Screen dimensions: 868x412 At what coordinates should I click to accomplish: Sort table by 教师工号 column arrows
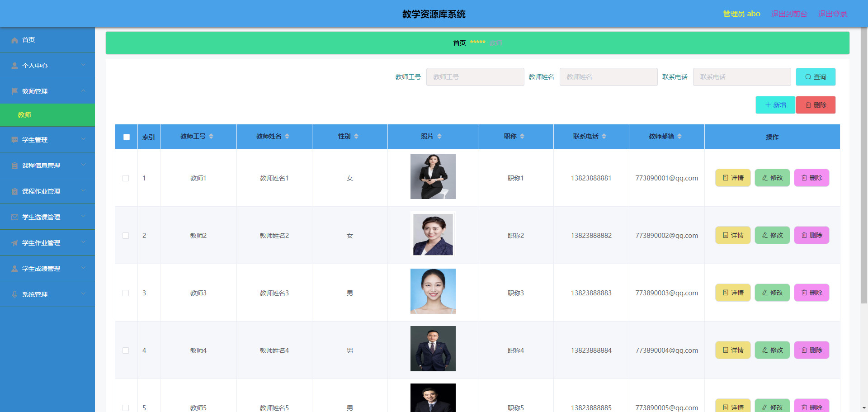coord(211,137)
